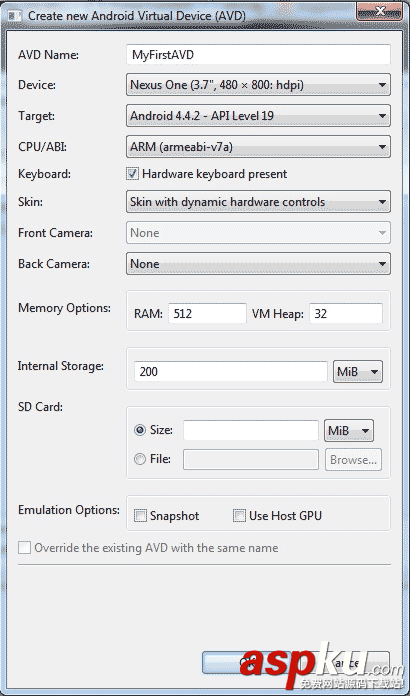Click the disabled Front Camera dropdown
Screen dimensions: 410x696
pyautogui.click(x=258, y=233)
